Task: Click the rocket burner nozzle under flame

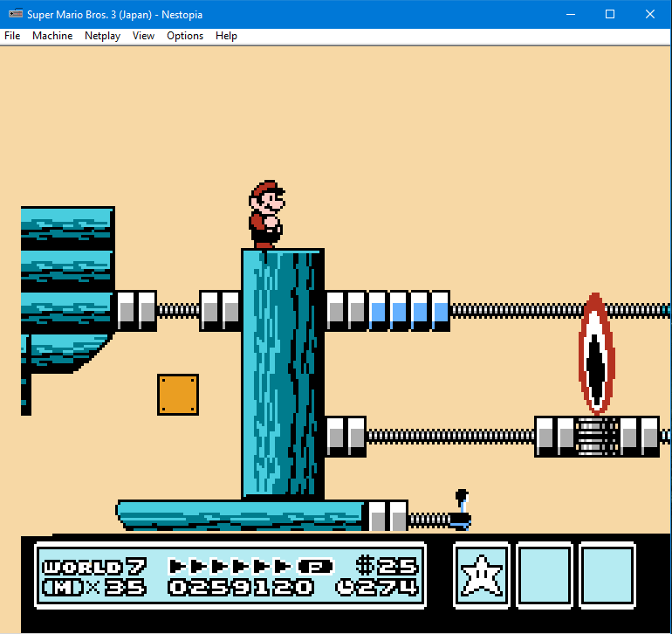Action: (597, 437)
